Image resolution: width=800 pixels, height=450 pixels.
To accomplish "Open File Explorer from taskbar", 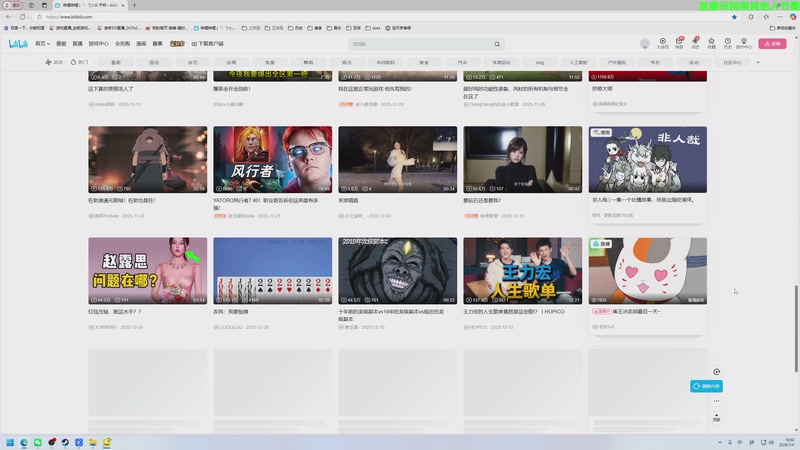I will tap(93, 442).
